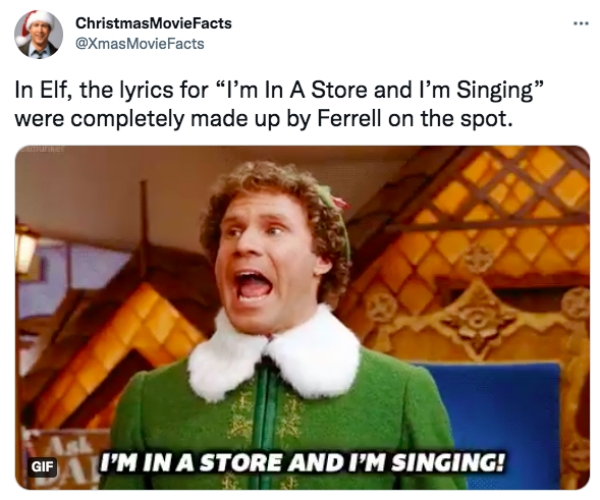The height and width of the screenshot is (500, 600).
Task: Click the faint watermark on the GIF
Action: pos(40,150)
